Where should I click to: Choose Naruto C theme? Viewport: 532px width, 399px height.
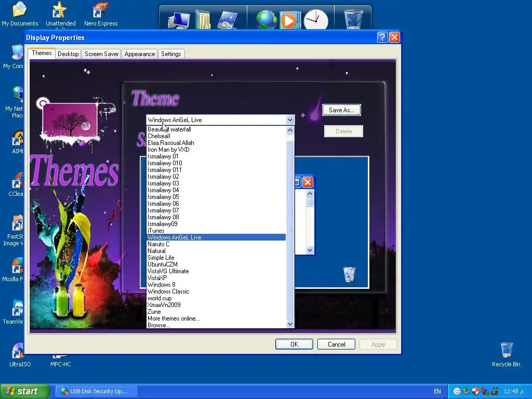coord(216,244)
